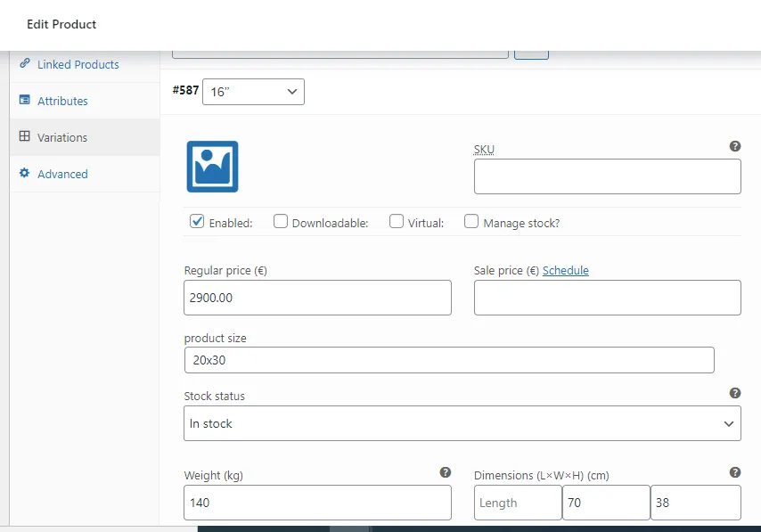Click the Attributes list icon
This screenshot has width=761, height=532.
(24, 100)
